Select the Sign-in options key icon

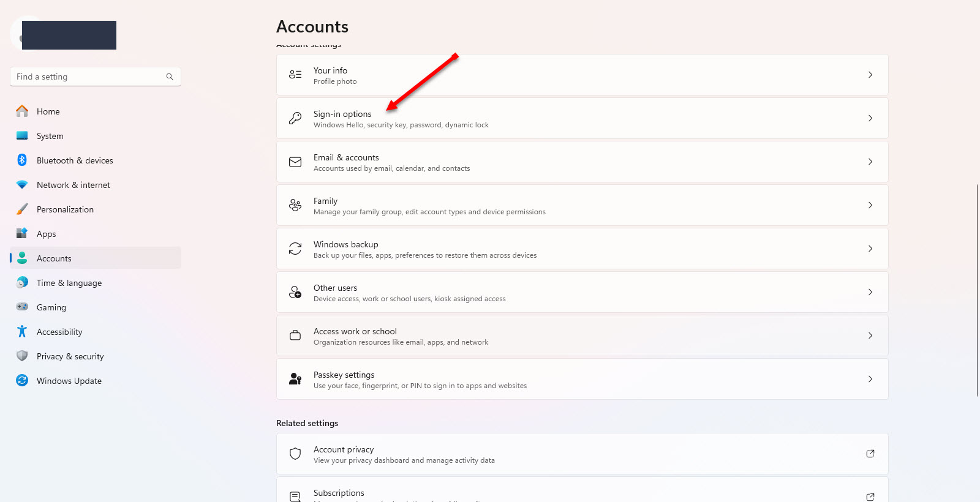click(x=295, y=118)
